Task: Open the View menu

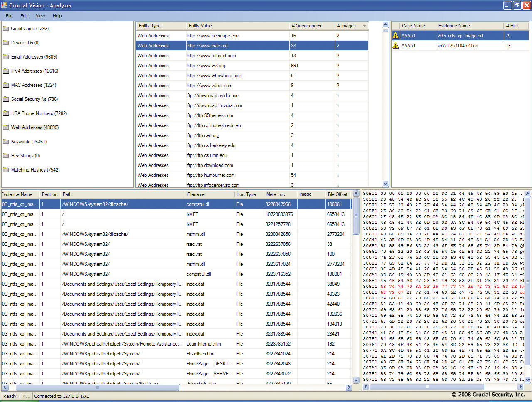Action: tap(40, 16)
